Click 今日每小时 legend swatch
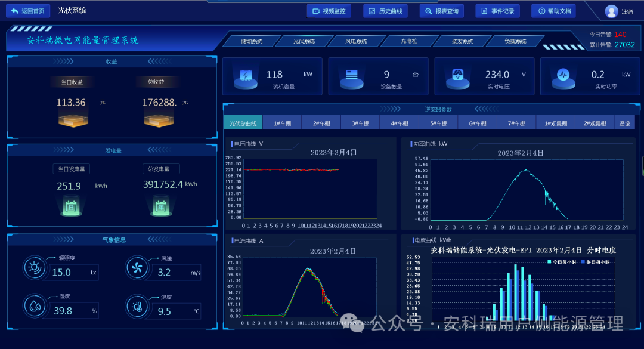Screen dimensions: 644x349 pyautogui.click(x=550, y=262)
